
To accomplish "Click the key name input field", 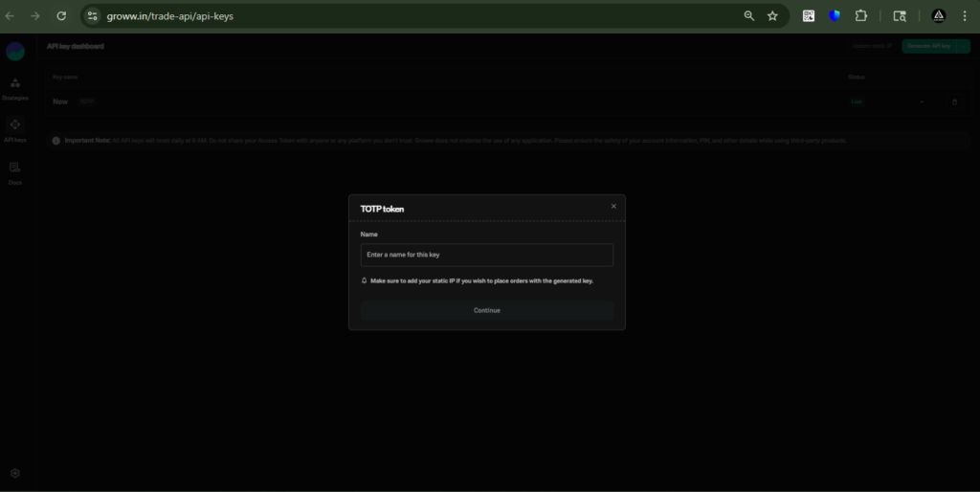I will tap(486, 255).
